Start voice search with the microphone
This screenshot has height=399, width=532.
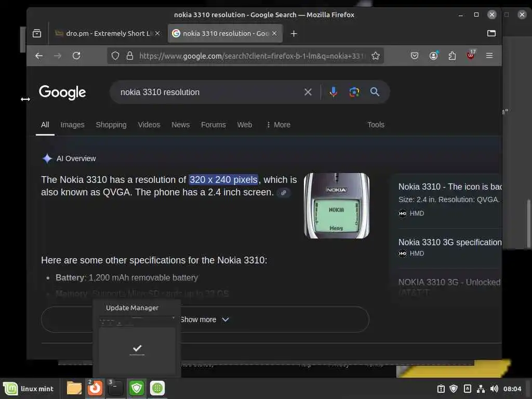(333, 92)
